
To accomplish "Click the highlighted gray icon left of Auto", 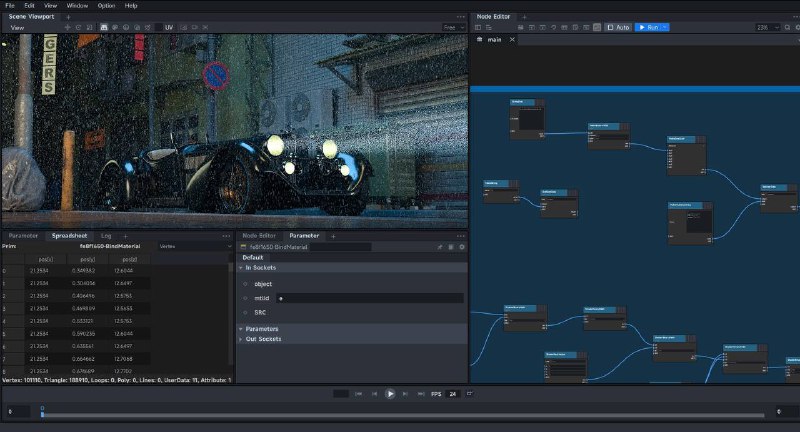I will pos(597,27).
